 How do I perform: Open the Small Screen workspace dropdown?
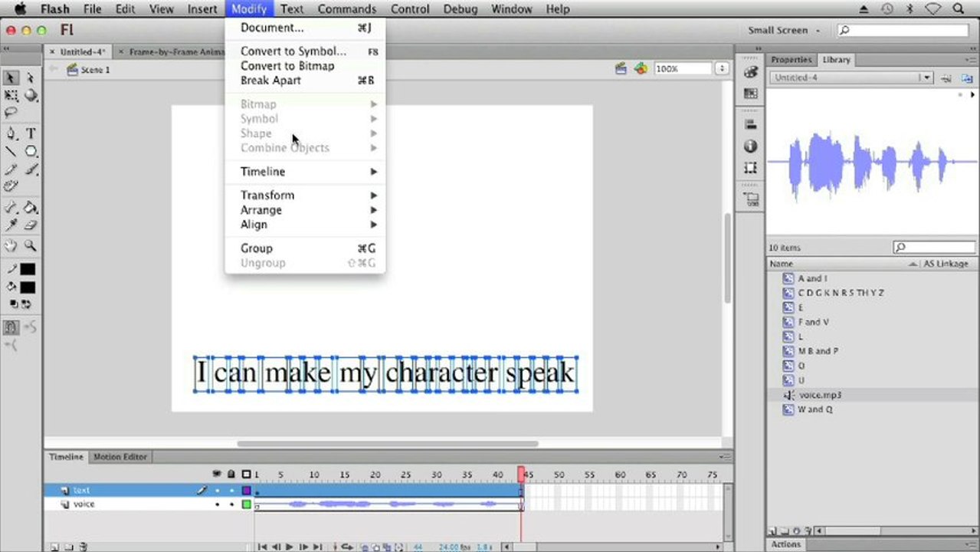(784, 31)
